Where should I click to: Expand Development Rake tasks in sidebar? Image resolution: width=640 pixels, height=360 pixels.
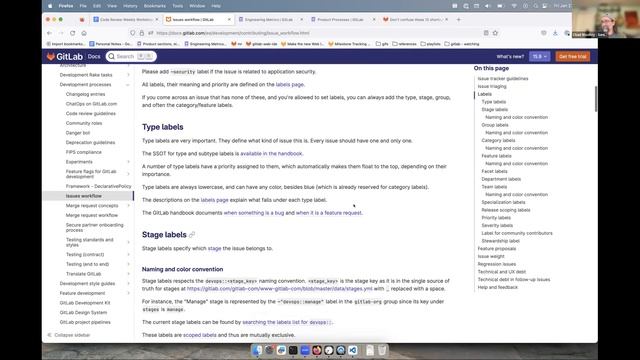[x=128, y=75]
